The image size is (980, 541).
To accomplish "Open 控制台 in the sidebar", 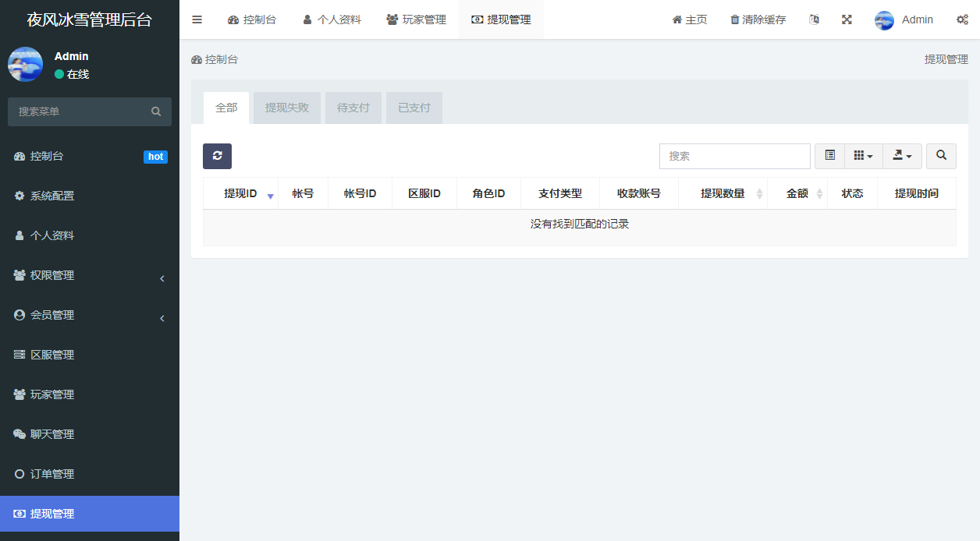I will coord(90,156).
